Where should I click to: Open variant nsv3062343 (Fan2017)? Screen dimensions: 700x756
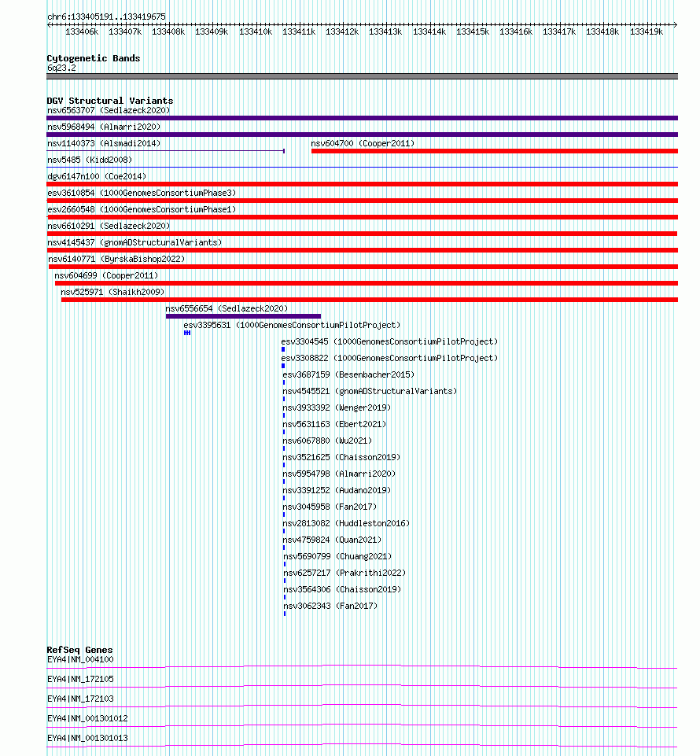tap(330, 606)
